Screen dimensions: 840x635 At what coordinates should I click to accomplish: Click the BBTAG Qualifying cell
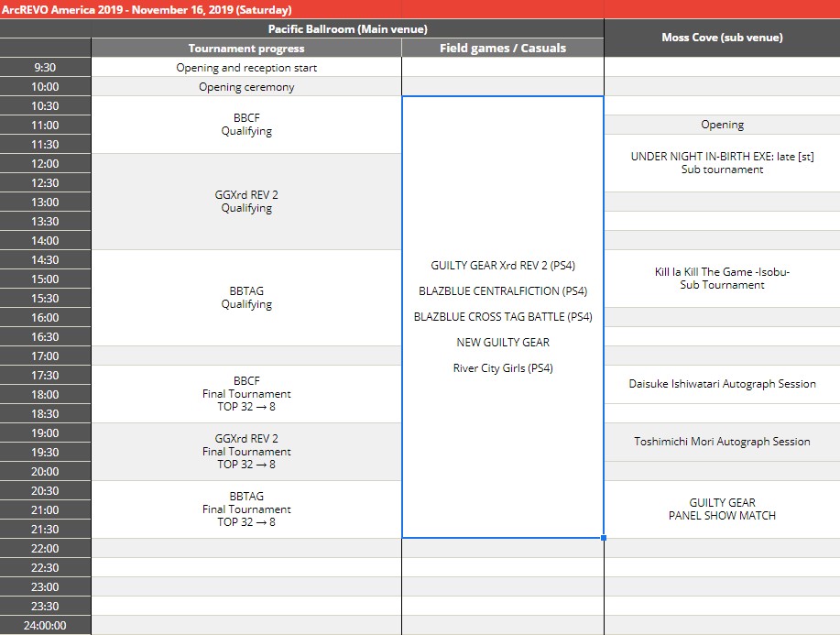pos(246,298)
